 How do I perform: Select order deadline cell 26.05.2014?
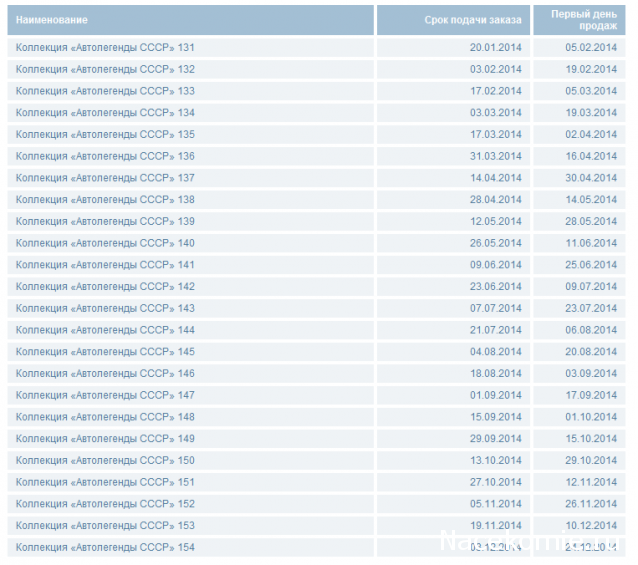coord(495,243)
